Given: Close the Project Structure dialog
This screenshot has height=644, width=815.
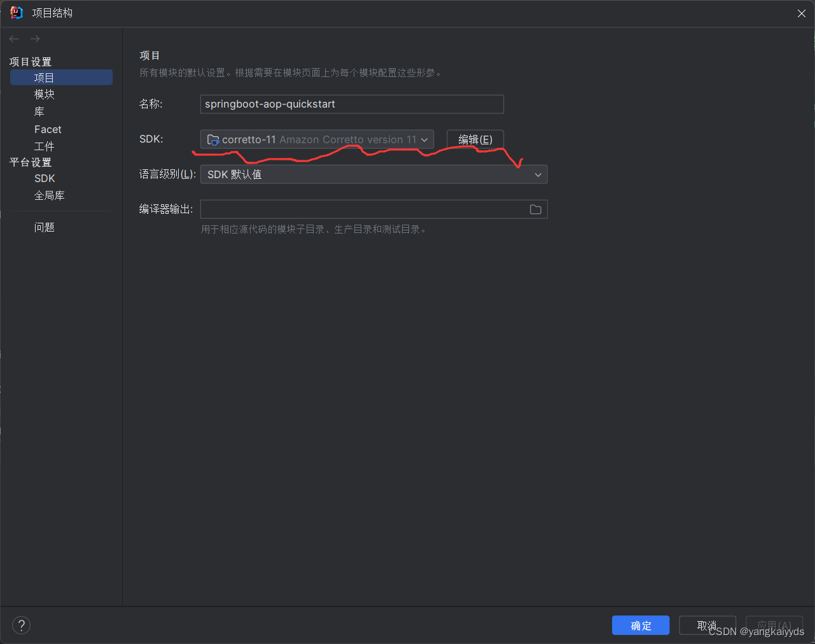Looking at the screenshot, I should [802, 13].
